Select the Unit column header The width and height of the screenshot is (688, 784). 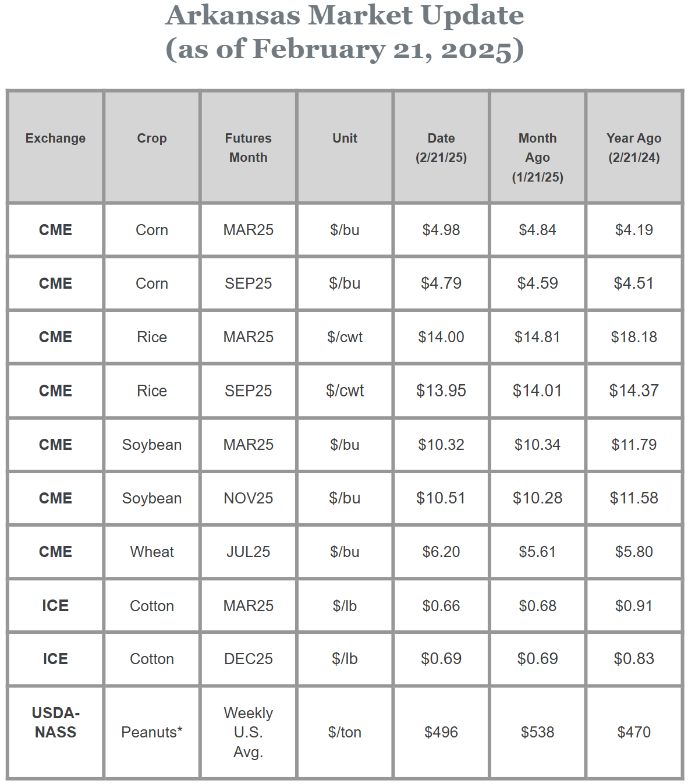(x=345, y=139)
